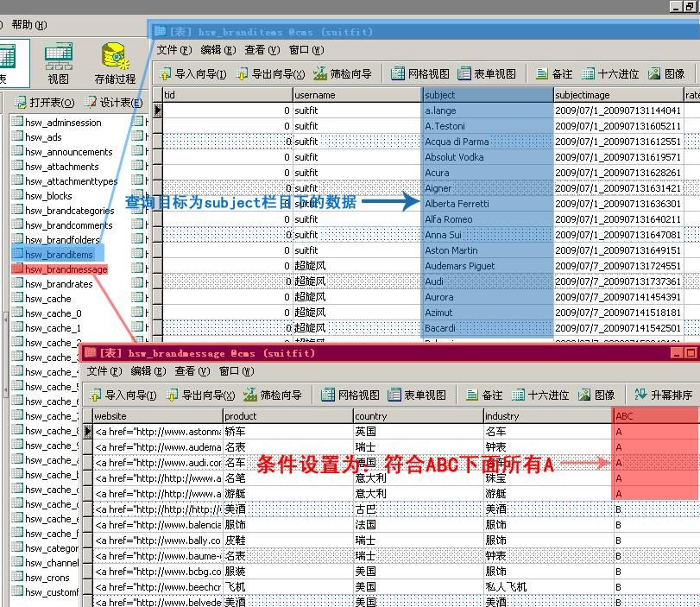The width and height of the screenshot is (700, 607).
Task: Click the industry column header
Action: tap(548, 416)
